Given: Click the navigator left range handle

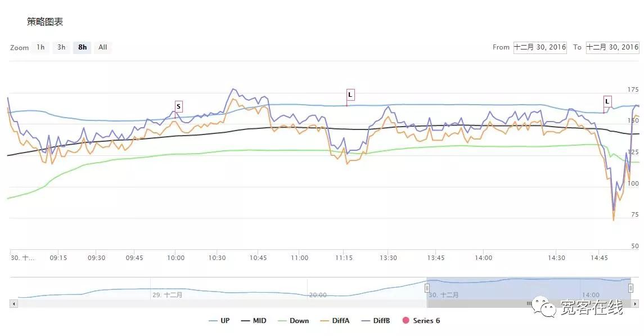Looking at the screenshot, I should point(427,288).
